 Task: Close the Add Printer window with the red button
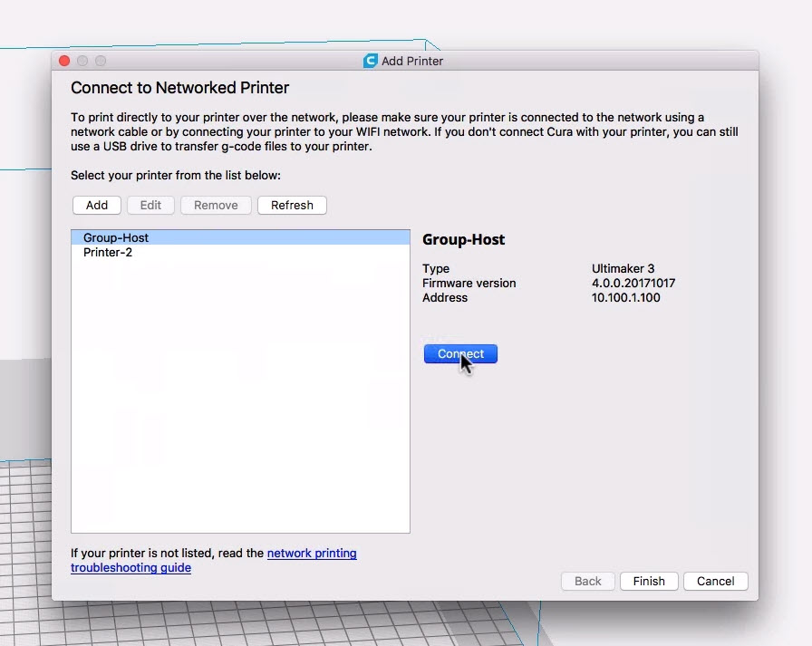(64, 61)
